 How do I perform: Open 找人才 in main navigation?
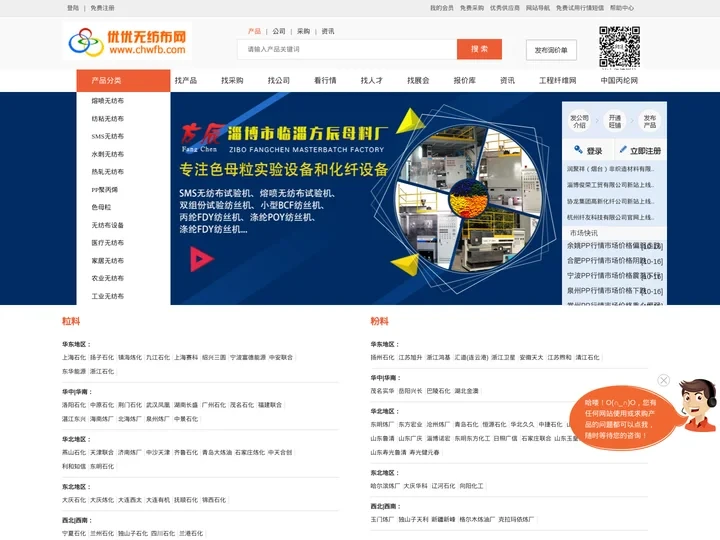(371, 80)
